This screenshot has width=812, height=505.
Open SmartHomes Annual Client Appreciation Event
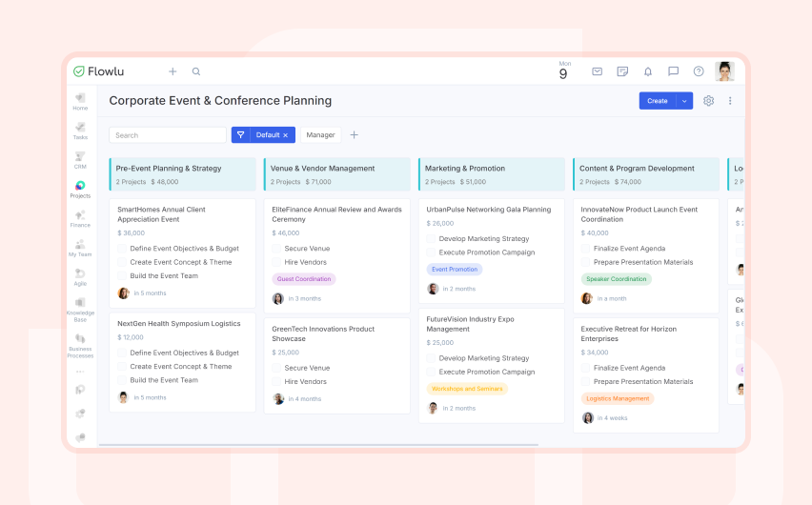click(x=162, y=214)
